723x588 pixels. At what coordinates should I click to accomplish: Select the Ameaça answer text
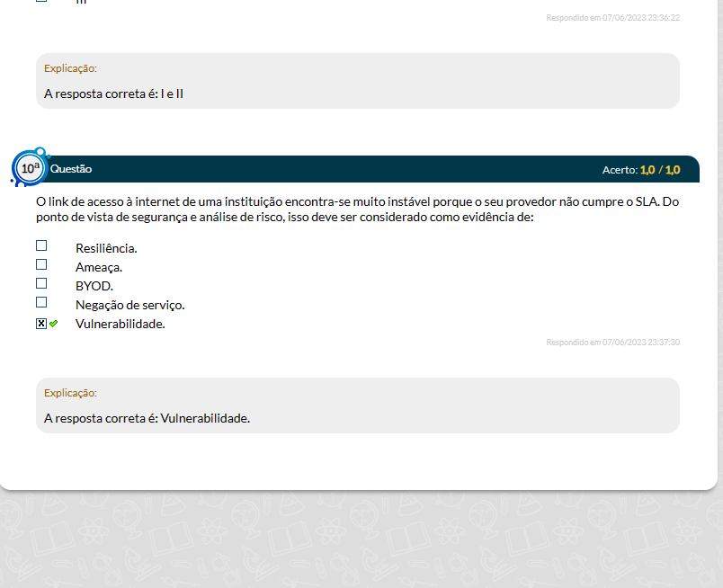[x=99, y=267]
